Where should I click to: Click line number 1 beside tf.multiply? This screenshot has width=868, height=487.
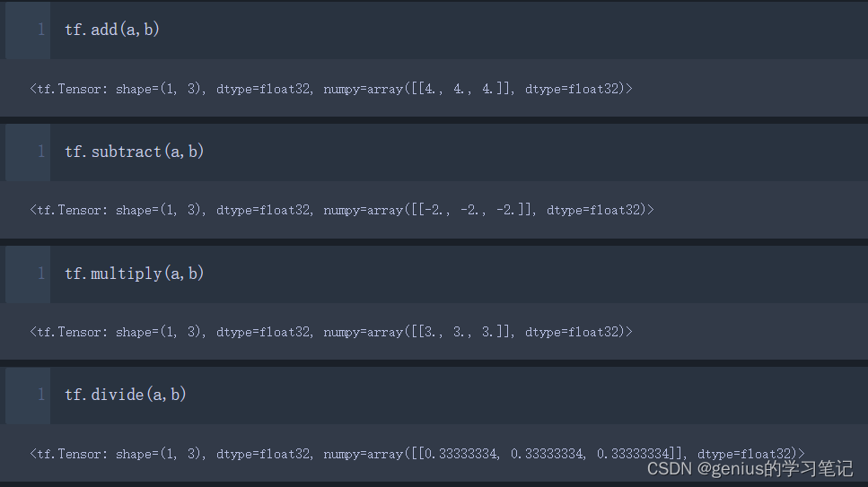point(41,273)
